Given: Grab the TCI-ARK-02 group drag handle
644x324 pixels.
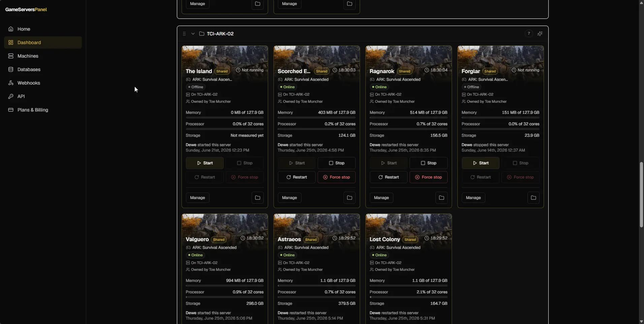Looking at the screenshot, I should [x=184, y=34].
